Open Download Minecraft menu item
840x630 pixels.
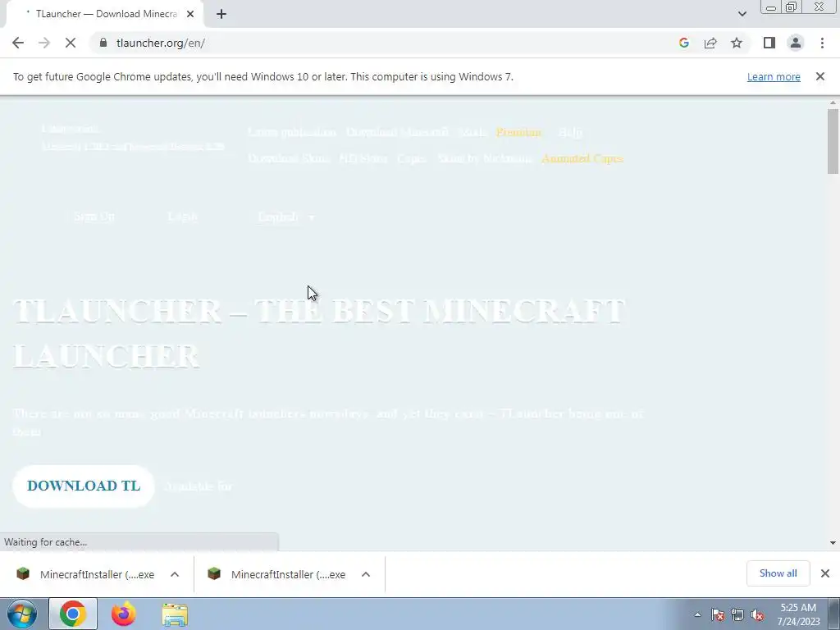398,132
